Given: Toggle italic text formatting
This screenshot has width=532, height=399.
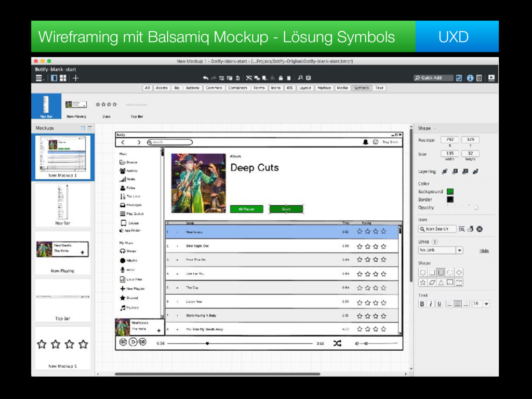Looking at the screenshot, I should point(431,303).
